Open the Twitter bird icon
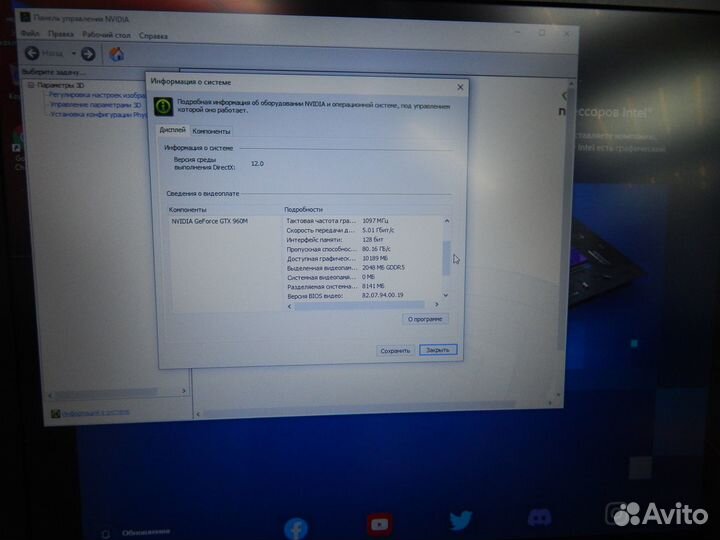The image size is (720, 540). coord(461,521)
